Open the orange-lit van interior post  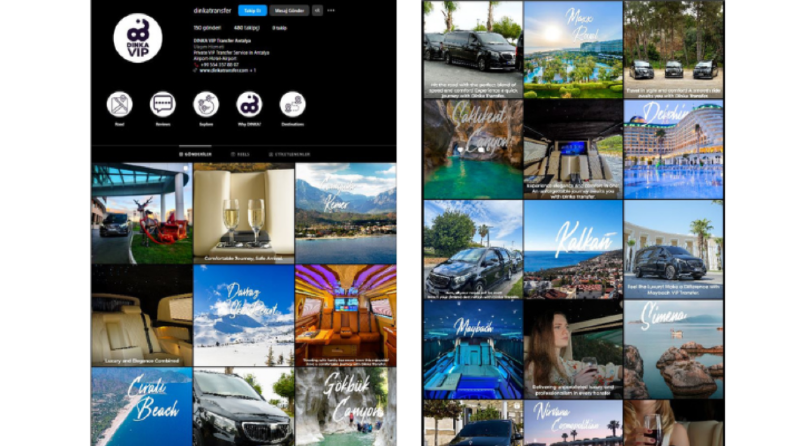click(x=346, y=316)
